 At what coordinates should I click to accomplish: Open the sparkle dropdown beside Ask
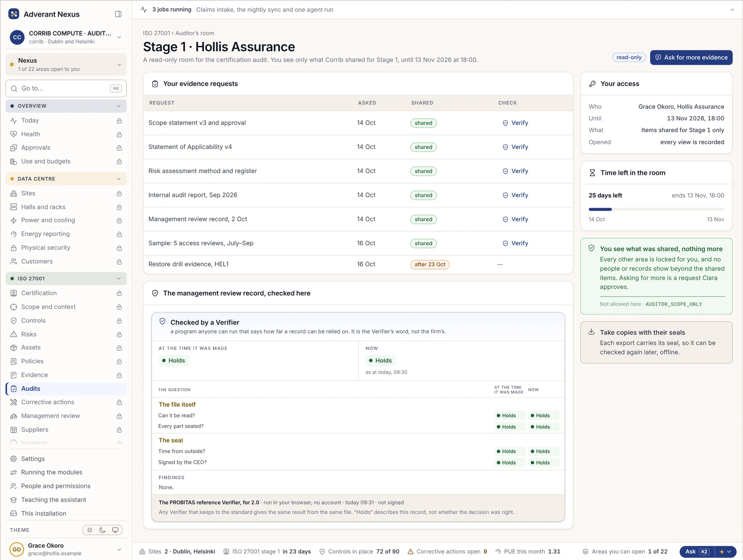click(x=726, y=551)
